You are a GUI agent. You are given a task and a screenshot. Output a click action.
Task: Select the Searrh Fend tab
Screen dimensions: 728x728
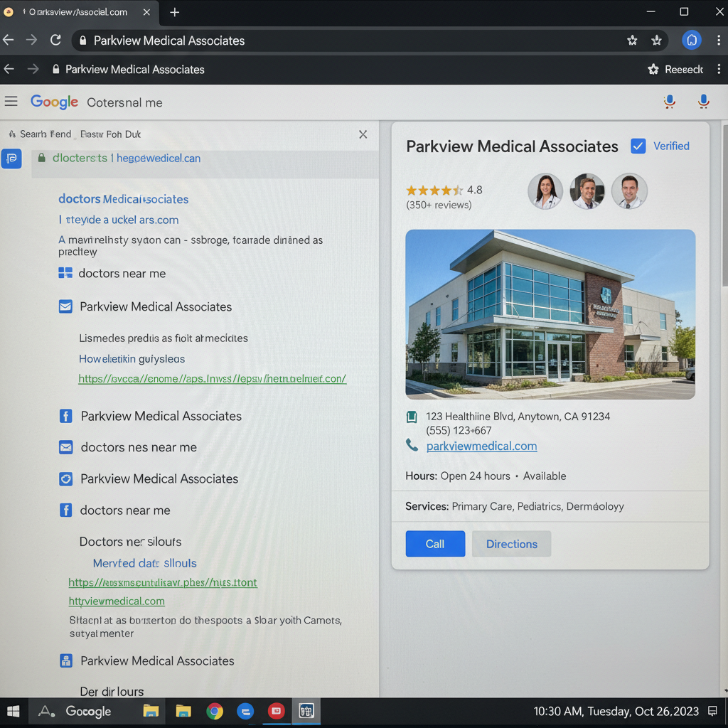pos(40,134)
